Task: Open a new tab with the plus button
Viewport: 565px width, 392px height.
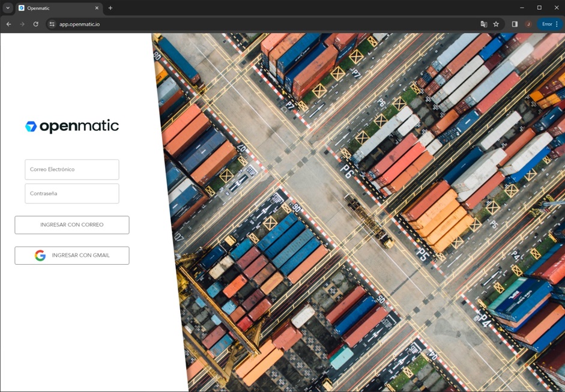Action: [110, 8]
